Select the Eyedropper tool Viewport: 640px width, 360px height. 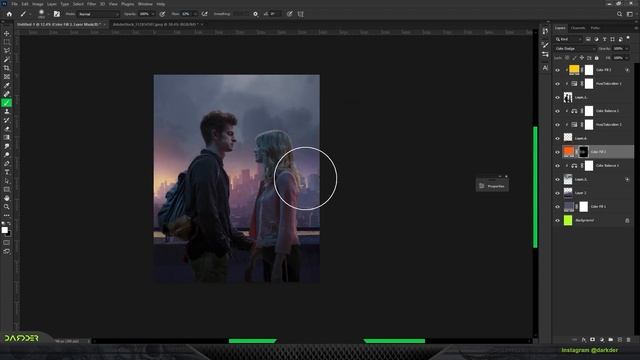point(7,85)
